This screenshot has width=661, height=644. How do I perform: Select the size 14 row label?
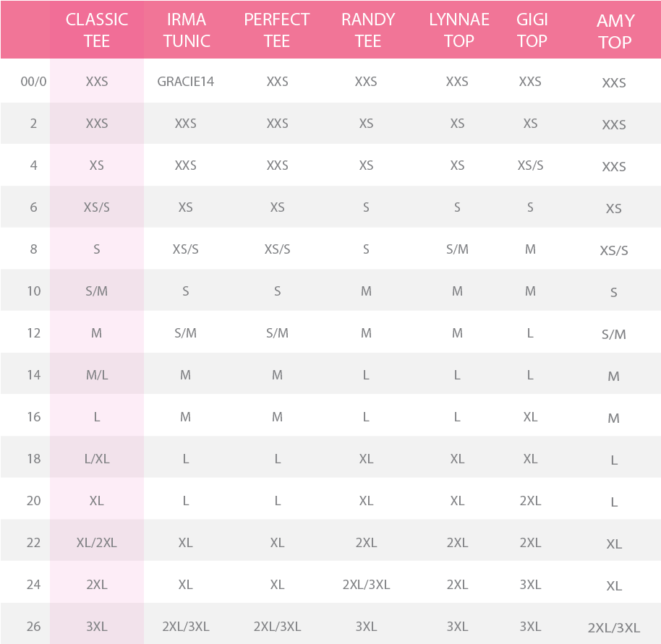pos(33,375)
